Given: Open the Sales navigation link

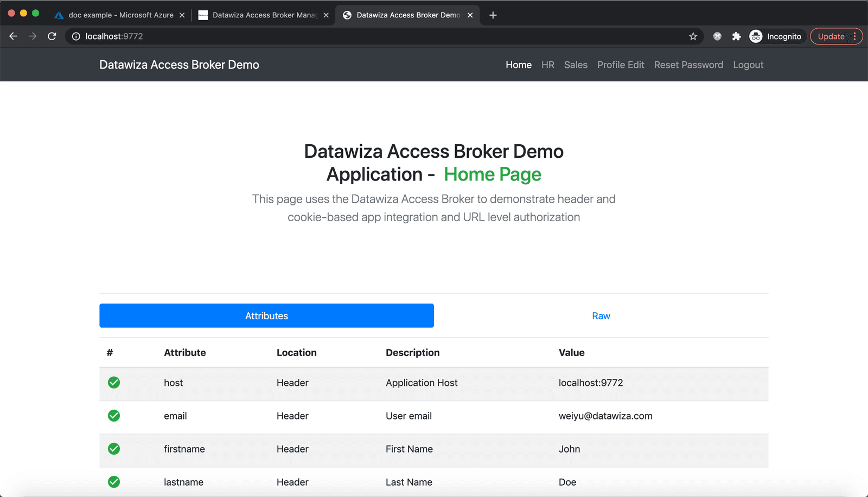Looking at the screenshot, I should pyautogui.click(x=576, y=64).
